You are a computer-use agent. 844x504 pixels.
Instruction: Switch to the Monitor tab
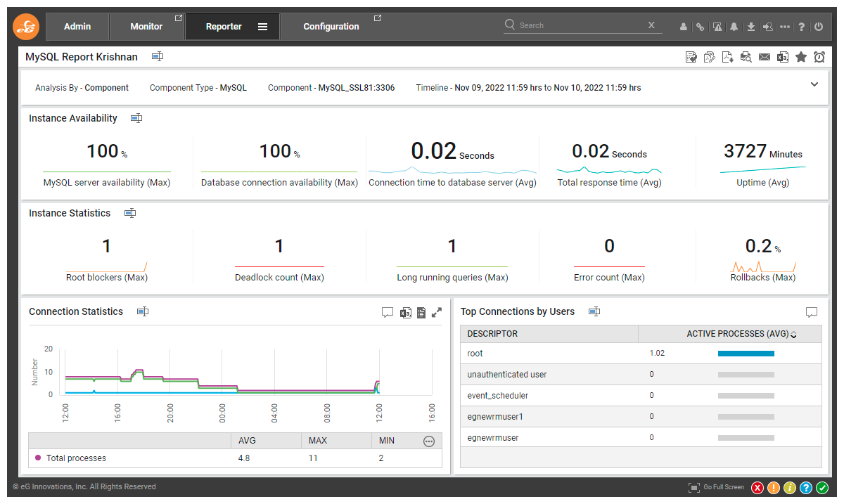pyautogui.click(x=146, y=27)
